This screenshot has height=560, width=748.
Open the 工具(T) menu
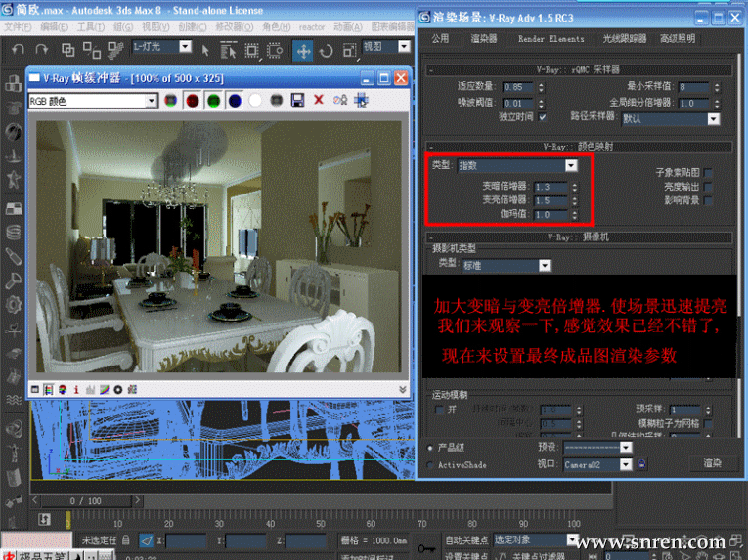click(x=91, y=27)
